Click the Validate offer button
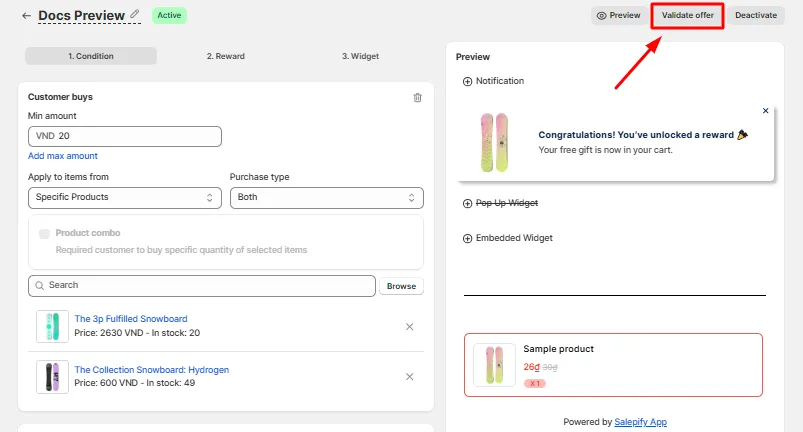 (687, 15)
